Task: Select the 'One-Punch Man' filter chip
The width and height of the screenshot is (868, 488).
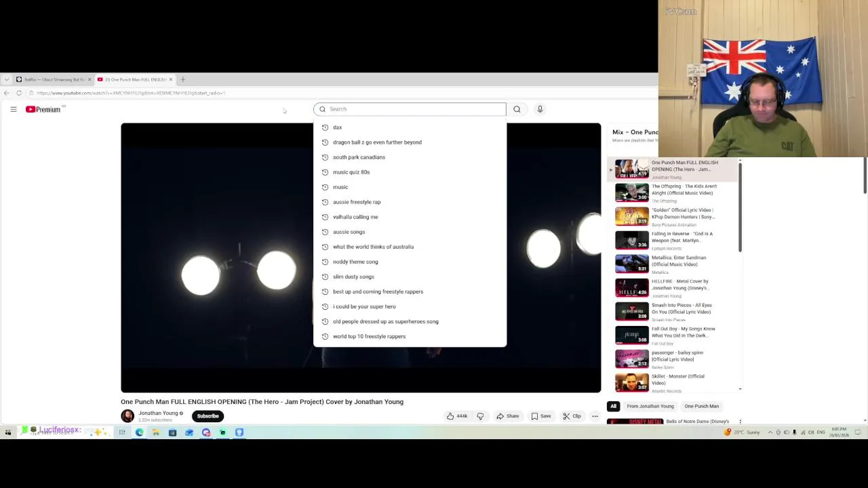Action: point(702,406)
